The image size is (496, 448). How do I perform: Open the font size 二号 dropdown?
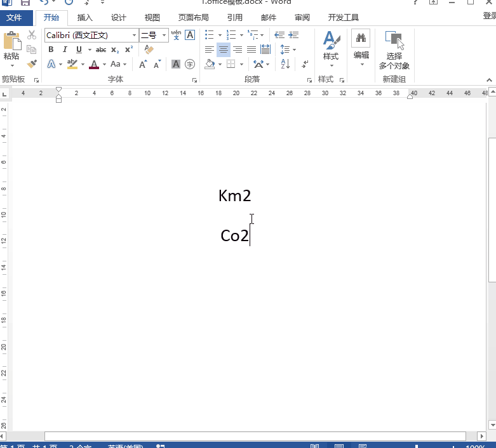pos(164,36)
